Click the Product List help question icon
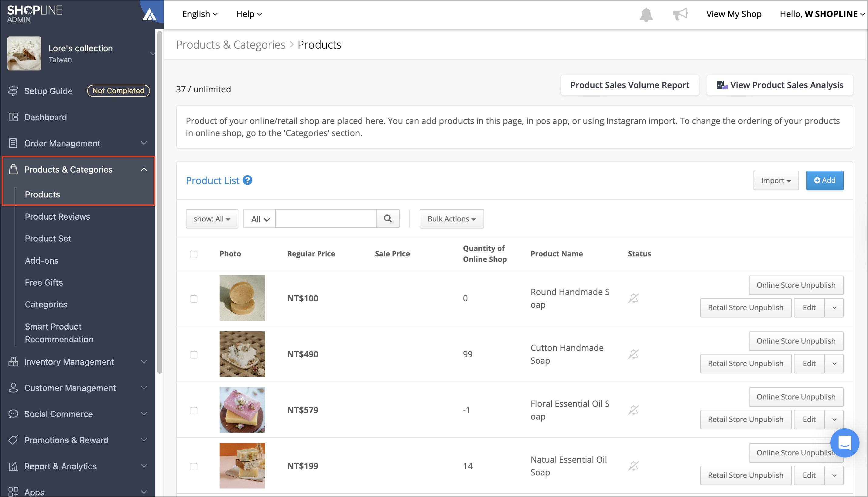The image size is (868, 497). click(247, 180)
